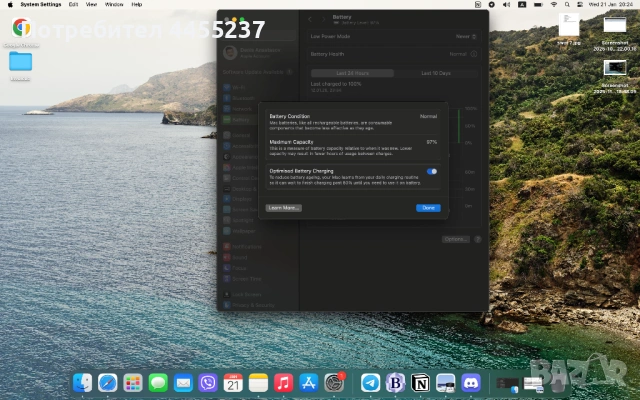Viewport: 640px width, 400px height.
Task: Click Software Update Available in the sidebar
Action: click(257, 72)
